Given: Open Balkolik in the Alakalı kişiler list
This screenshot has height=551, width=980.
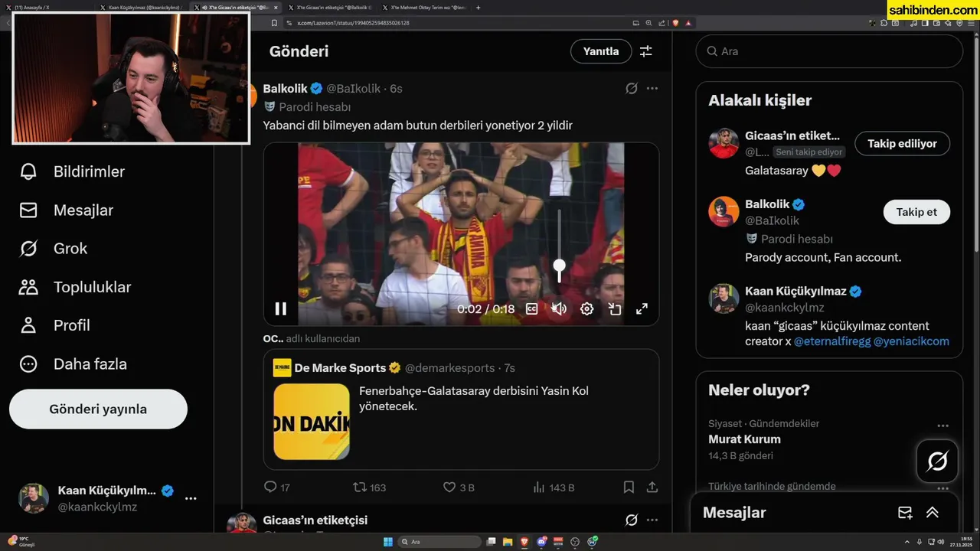Looking at the screenshot, I should coord(829,231).
